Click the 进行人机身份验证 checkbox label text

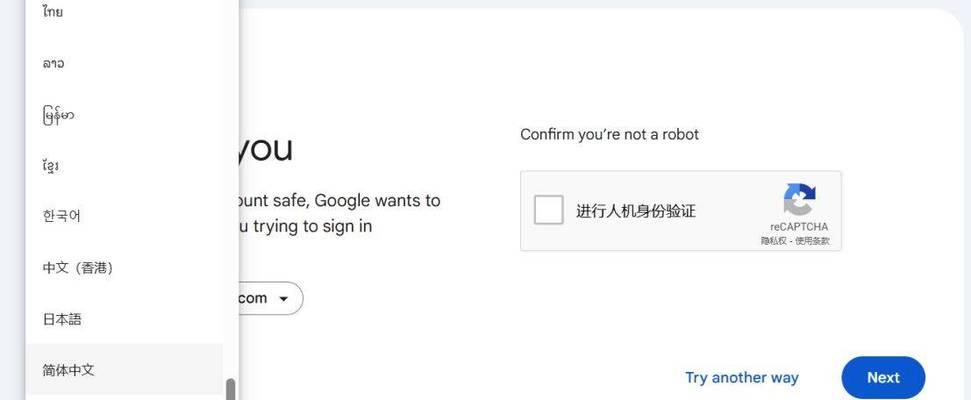click(636, 211)
